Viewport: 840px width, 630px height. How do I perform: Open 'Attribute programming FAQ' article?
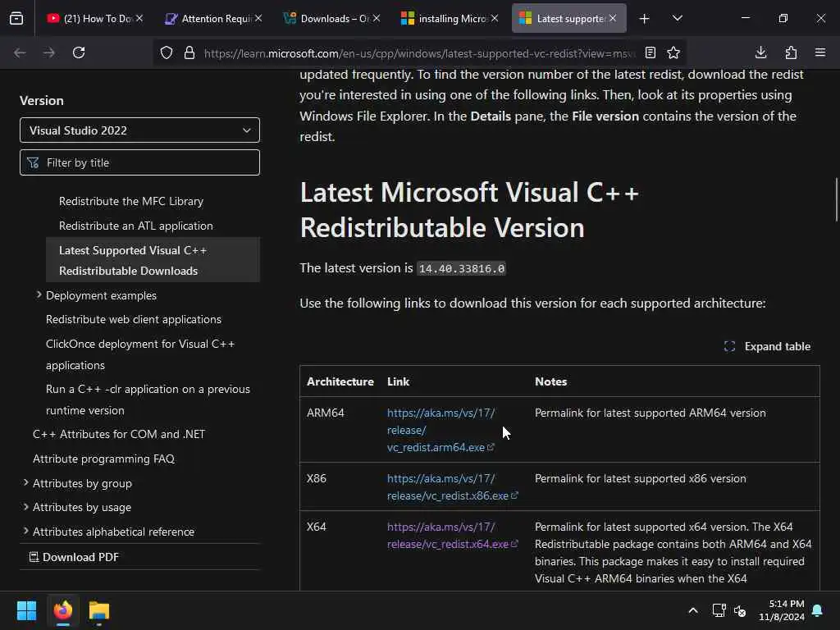tap(103, 459)
